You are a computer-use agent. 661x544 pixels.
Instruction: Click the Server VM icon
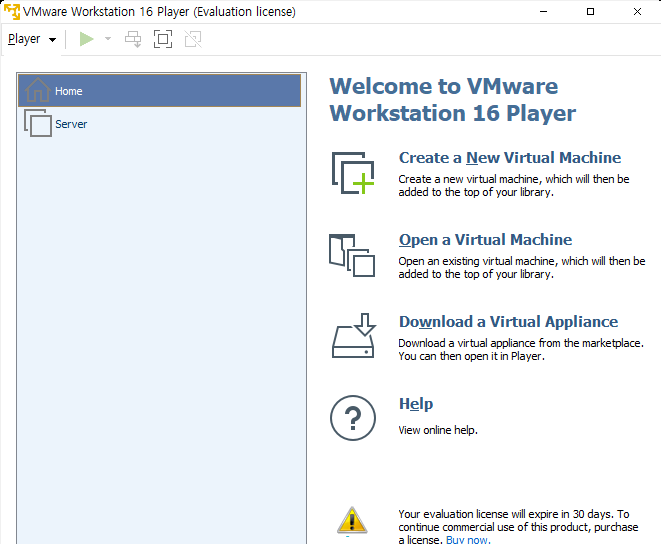tap(38, 123)
